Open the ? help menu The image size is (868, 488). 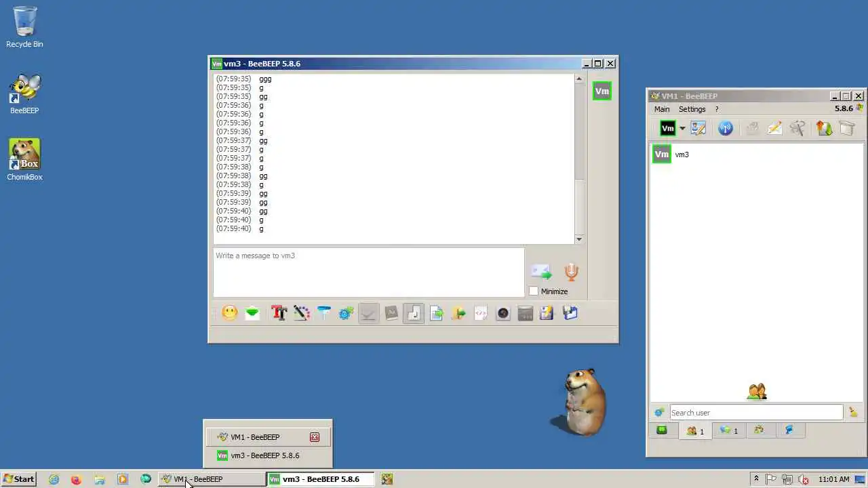point(717,109)
